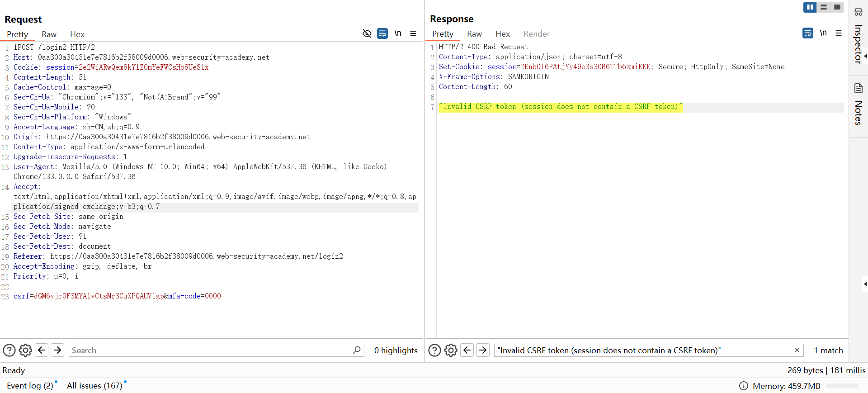
Task: Go to next match in Response search
Action: [x=483, y=350]
